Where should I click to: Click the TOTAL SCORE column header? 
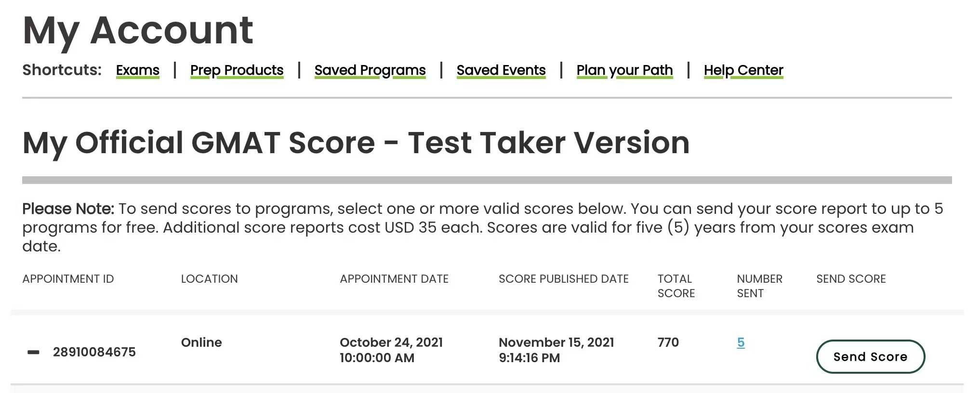click(x=675, y=286)
